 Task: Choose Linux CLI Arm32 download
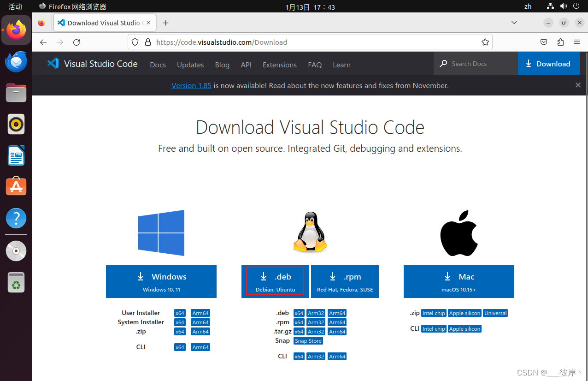(316, 357)
